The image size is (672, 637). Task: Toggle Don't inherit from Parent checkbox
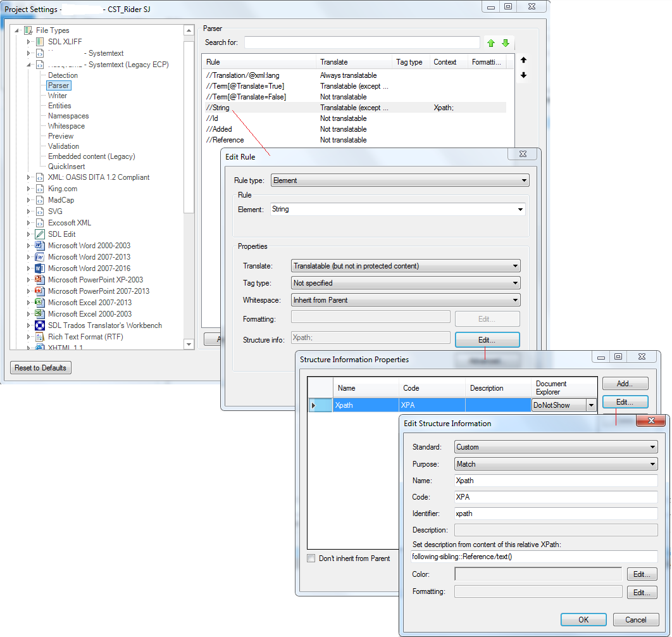tap(311, 558)
